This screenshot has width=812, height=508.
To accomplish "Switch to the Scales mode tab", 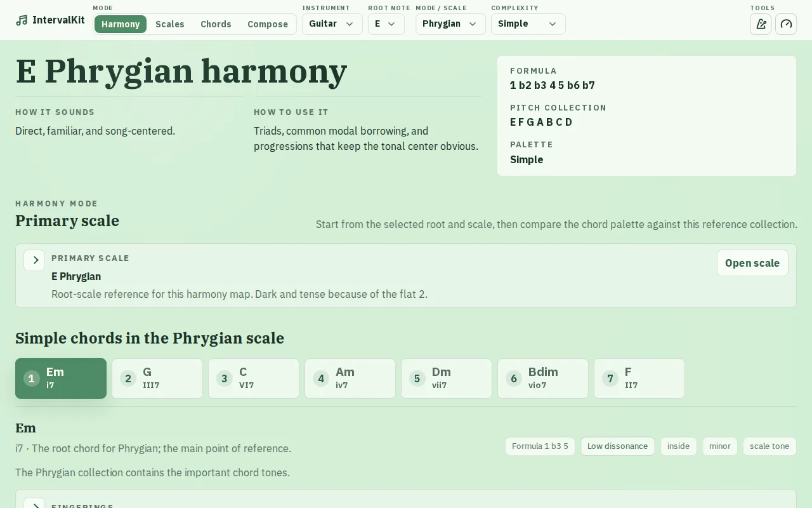I will [170, 24].
